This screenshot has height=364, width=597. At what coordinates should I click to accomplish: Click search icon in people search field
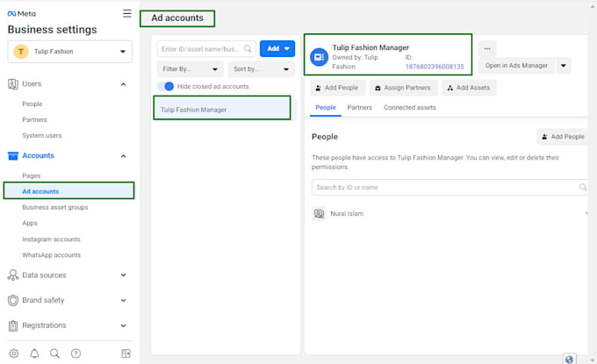[x=583, y=187]
